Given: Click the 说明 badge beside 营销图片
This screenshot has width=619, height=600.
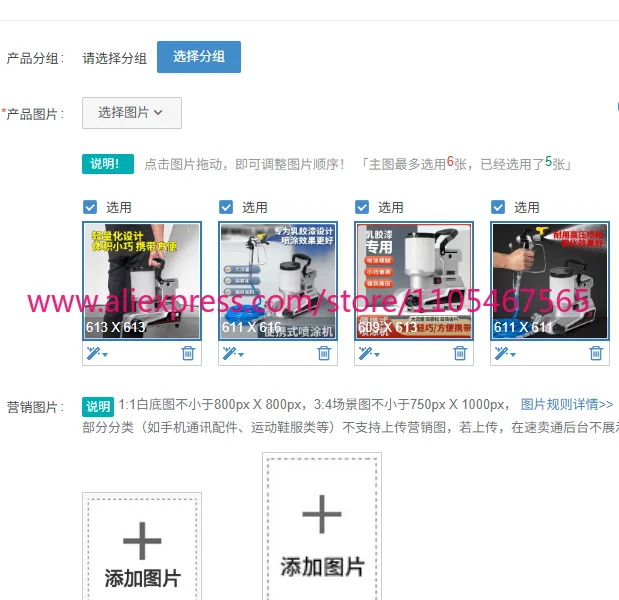Looking at the screenshot, I should coord(98,407).
